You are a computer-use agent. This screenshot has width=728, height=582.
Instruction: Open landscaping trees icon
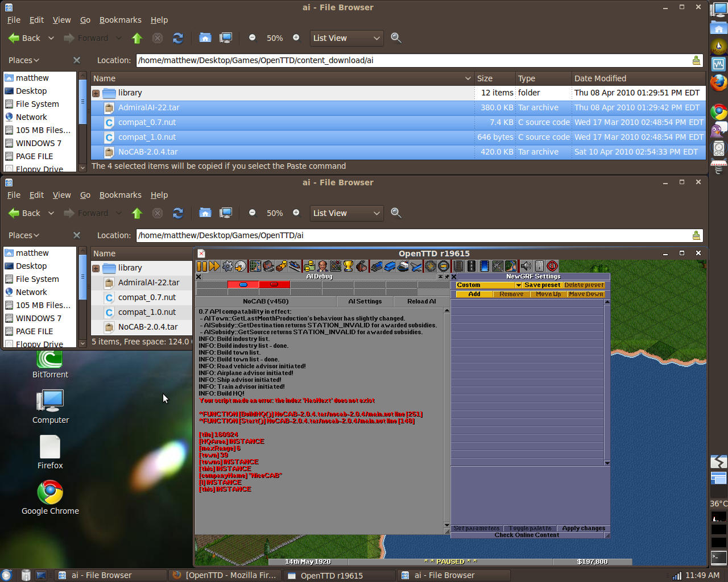click(510, 266)
